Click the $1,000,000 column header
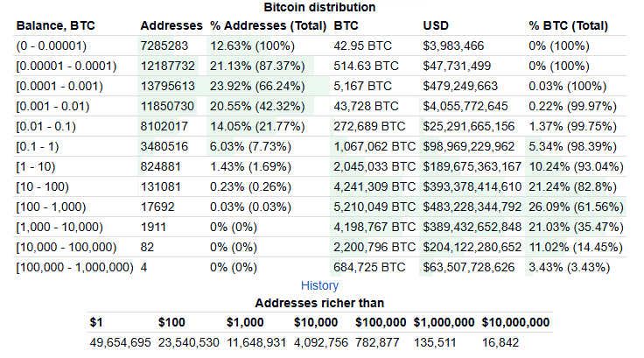This screenshot has width=644, height=358. pos(444,322)
